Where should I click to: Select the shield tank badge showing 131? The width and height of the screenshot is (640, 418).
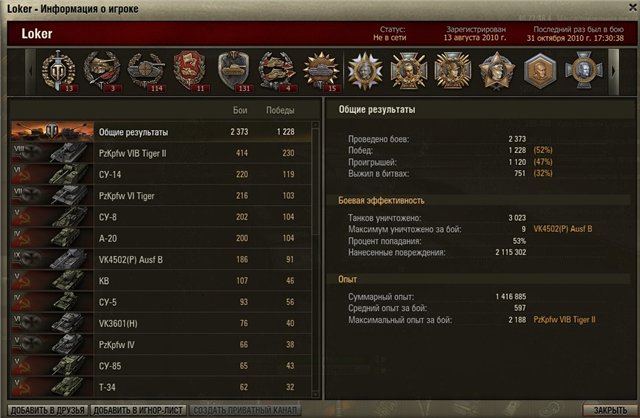tap(234, 71)
